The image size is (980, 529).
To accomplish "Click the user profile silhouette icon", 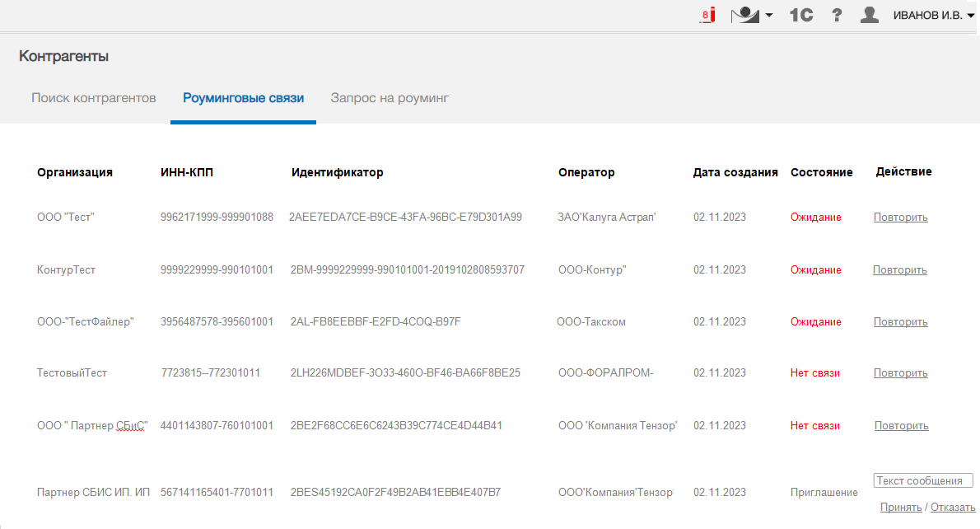I will click(870, 15).
